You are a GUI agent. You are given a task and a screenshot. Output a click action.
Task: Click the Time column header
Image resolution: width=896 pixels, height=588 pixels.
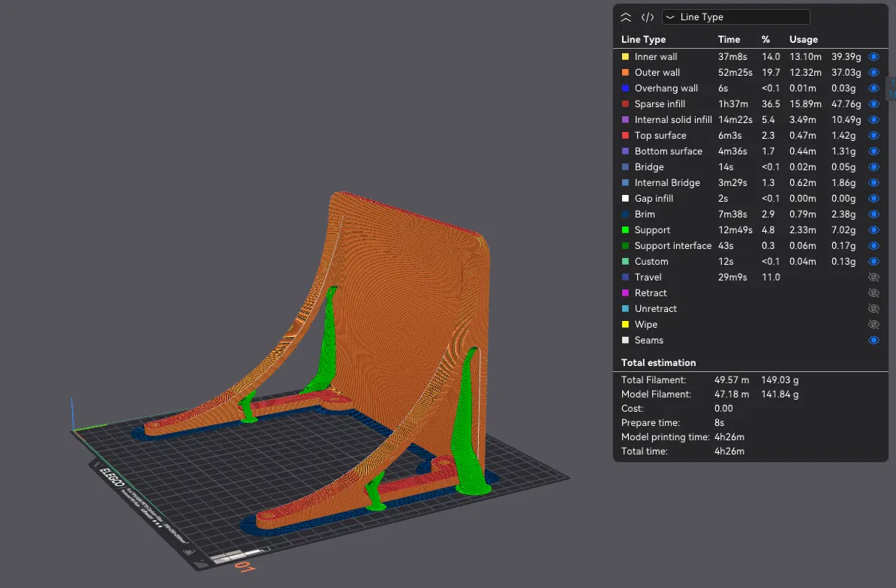point(729,40)
